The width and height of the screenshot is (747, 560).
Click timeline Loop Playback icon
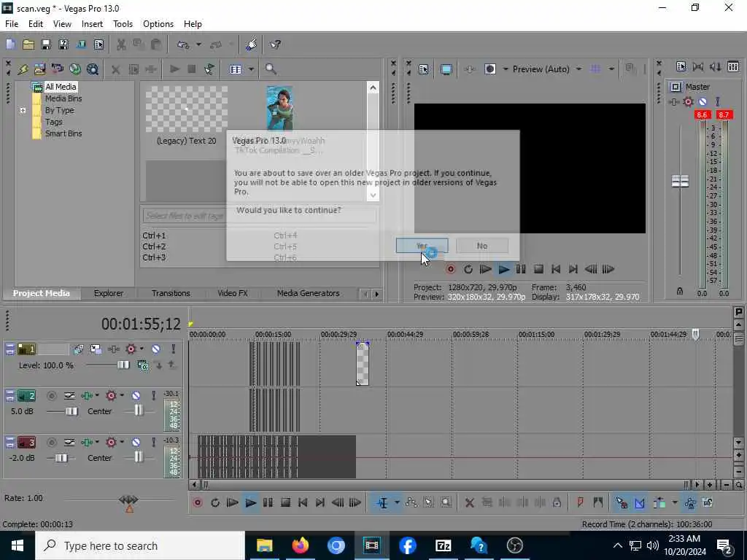[x=215, y=503]
